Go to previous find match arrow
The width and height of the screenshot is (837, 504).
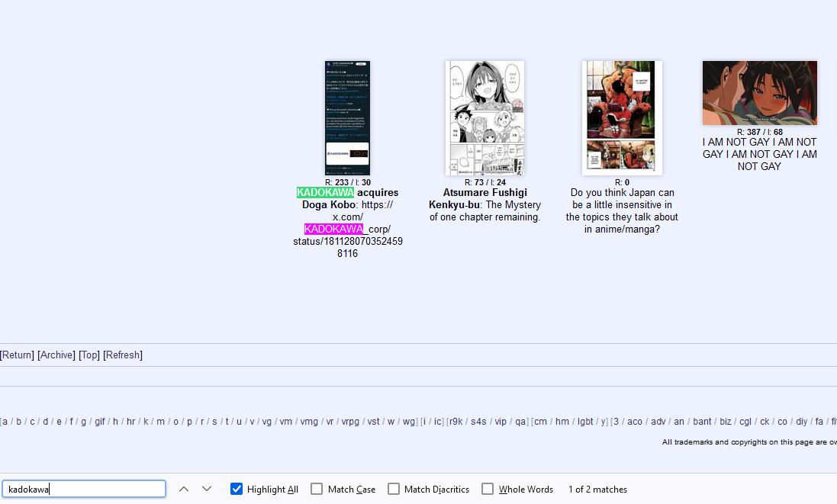184,489
